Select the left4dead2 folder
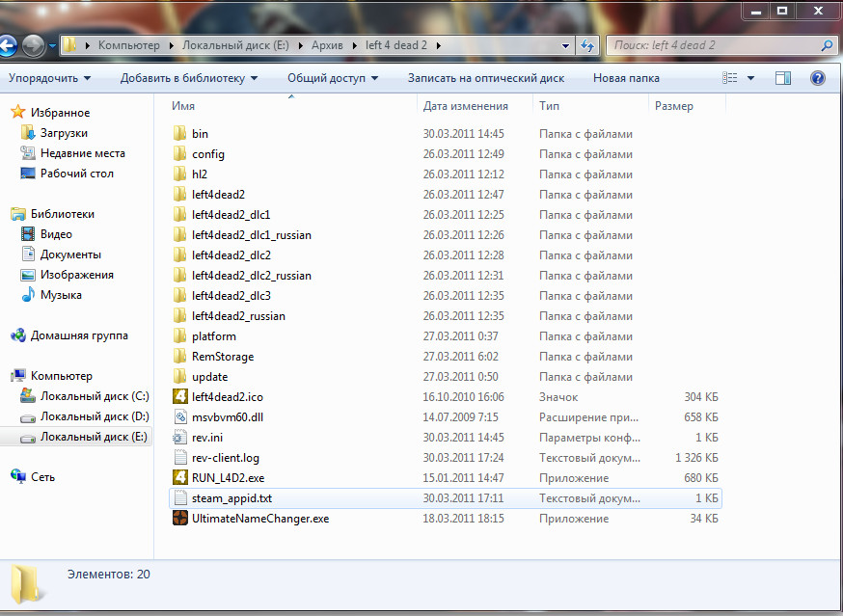The height and width of the screenshot is (616, 843). point(218,195)
